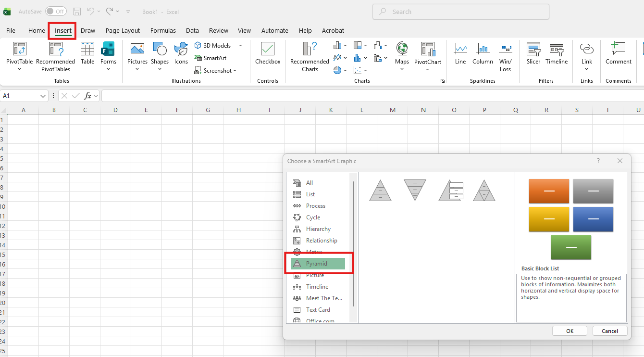This screenshot has height=357, width=644.
Task: Click the SmartArt category list scrollbar
Action: 353,244
